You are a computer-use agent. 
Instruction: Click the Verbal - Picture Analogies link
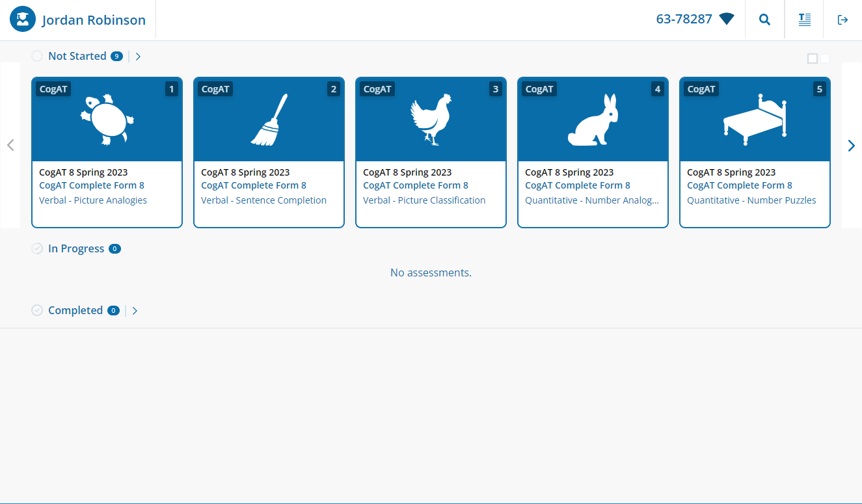tap(93, 200)
